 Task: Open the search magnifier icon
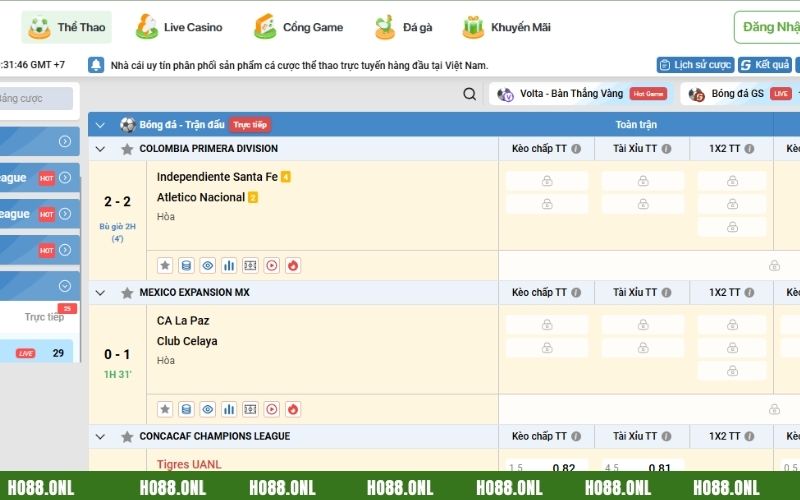point(469,94)
